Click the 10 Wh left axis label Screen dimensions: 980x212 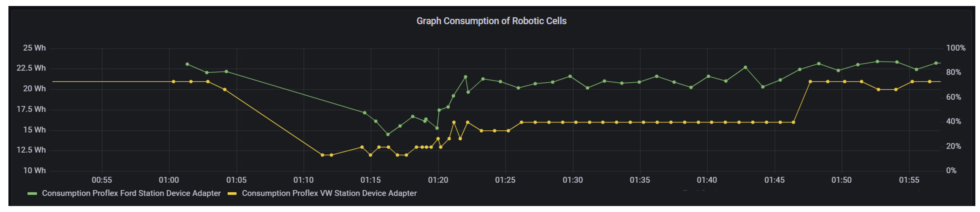34,171
